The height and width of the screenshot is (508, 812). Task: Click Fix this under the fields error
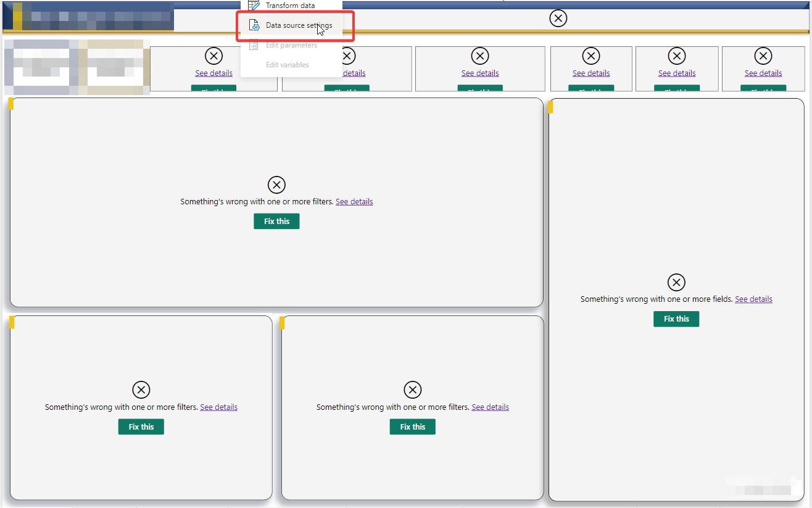click(x=676, y=319)
